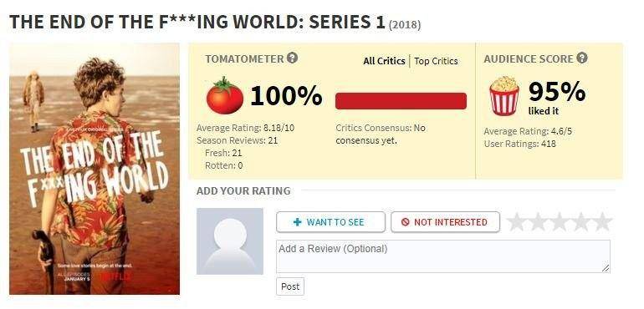Click the Not Interested button
This screenshot has width=644, height=309.
point(445,222)
